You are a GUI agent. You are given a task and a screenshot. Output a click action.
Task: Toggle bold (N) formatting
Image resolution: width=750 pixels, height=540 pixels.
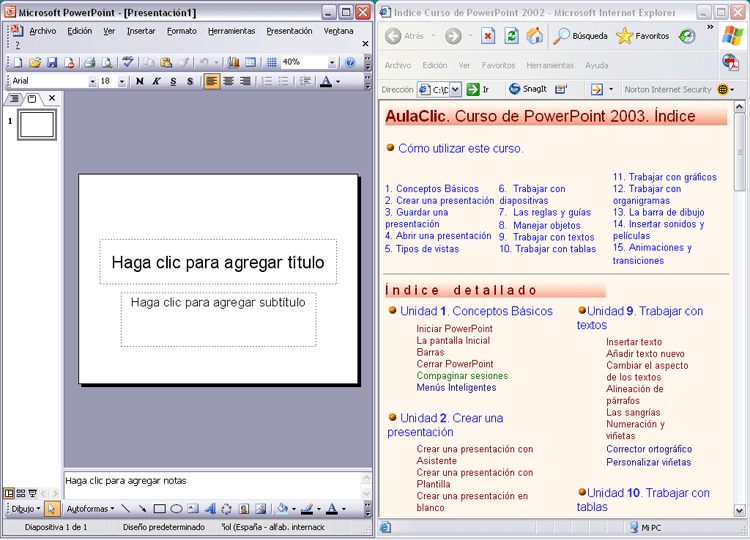tap(139, 81)
